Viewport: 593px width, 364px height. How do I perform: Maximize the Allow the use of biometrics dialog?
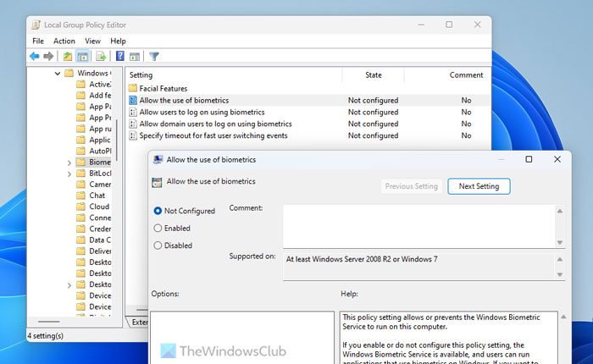click(529, 159)
